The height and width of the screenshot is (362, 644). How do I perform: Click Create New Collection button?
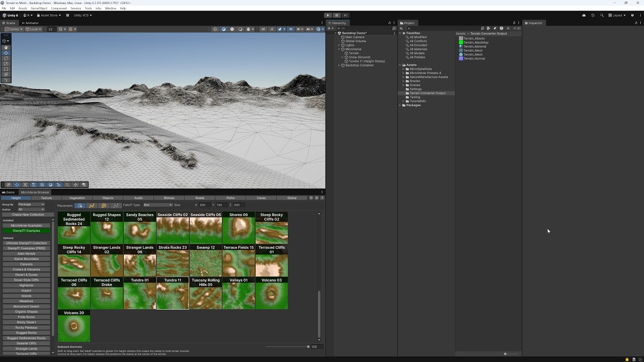(x=28, y=215)
